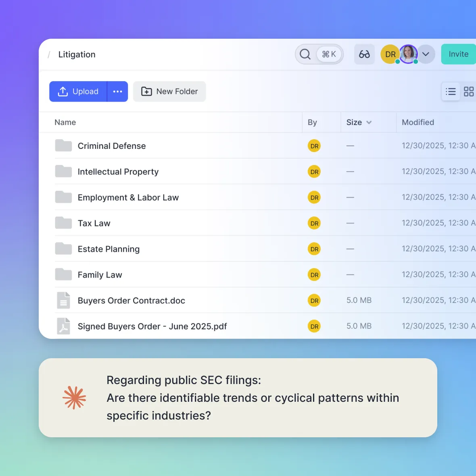Click DR avatar in Tax Law row

click(x=314, y=223)
